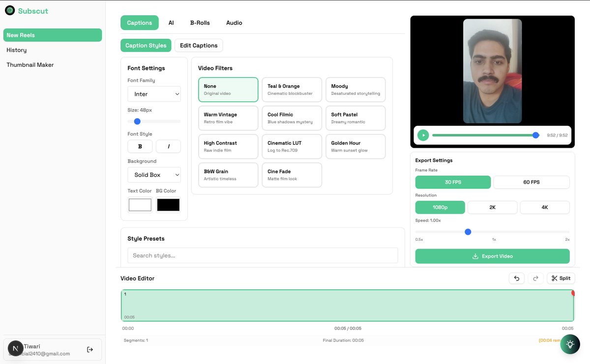
Task: Toggle bold font style
Action: (140, 146)
